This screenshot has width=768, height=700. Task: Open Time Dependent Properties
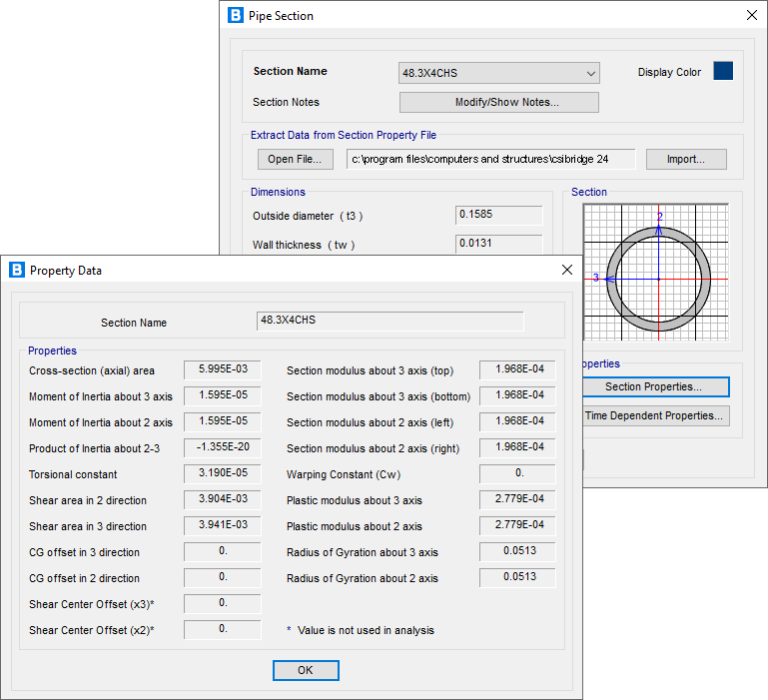(x=655, y=415)
